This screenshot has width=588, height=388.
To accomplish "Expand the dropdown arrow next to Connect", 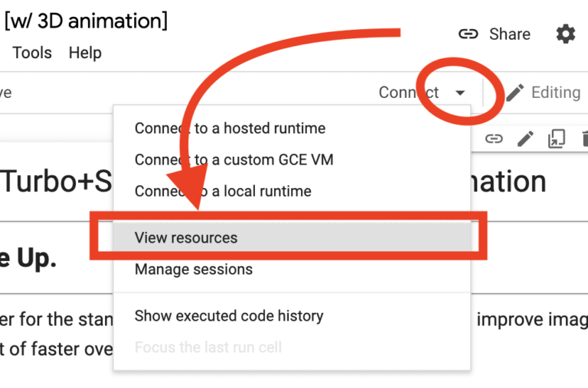I will coord(459,93).
